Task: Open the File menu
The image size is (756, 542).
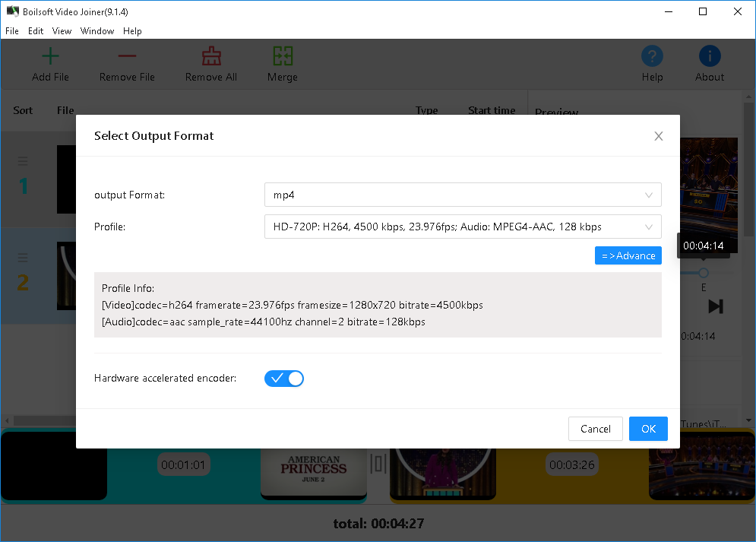Action: pyautogui.click(x=12, y=31)
